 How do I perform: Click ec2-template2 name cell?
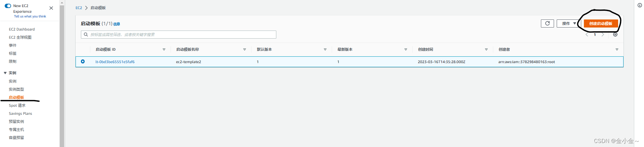[188, 62]
